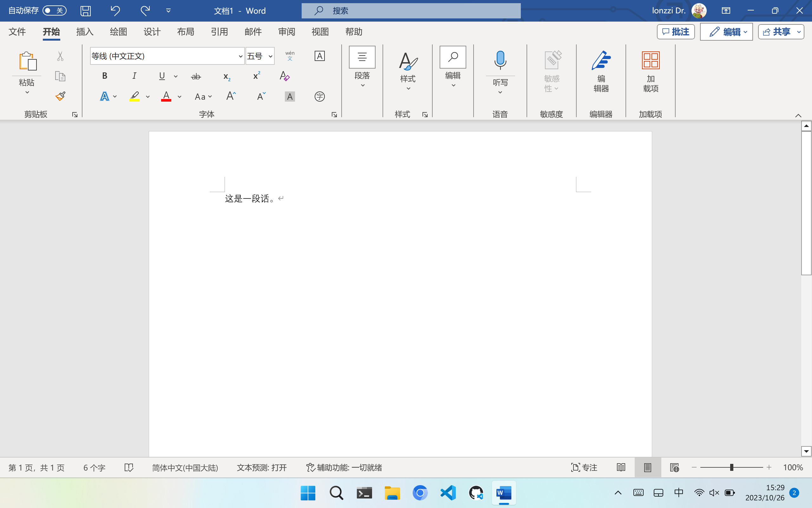812x508 pixels.
Task: Switch to the 插入 Insert tab
Action: 85,32
